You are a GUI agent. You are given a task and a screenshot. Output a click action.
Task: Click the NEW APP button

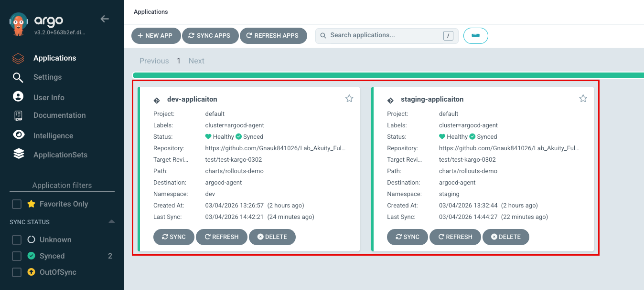point(156,36)
